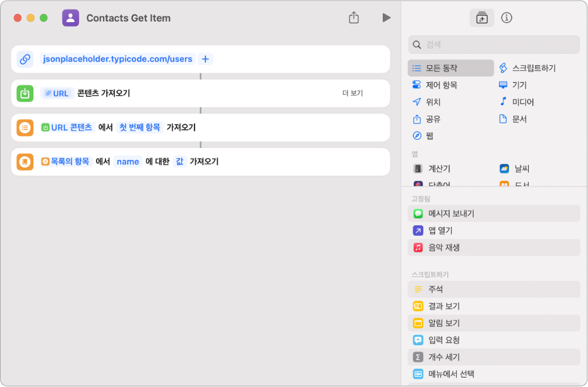Click the shortcut title Contacts Get Item

pyautogui.click(x=128, y=18)
